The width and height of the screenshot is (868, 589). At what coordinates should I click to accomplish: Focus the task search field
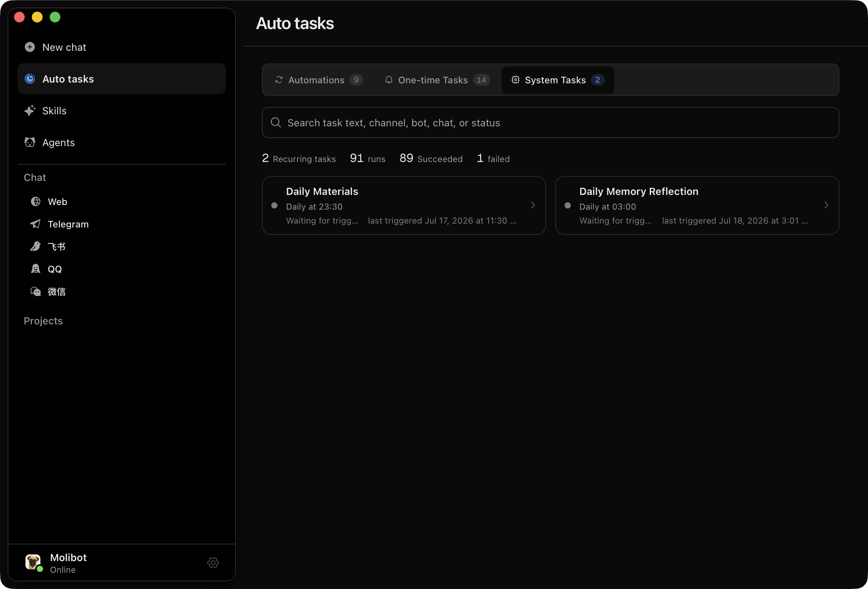(550, 122)
